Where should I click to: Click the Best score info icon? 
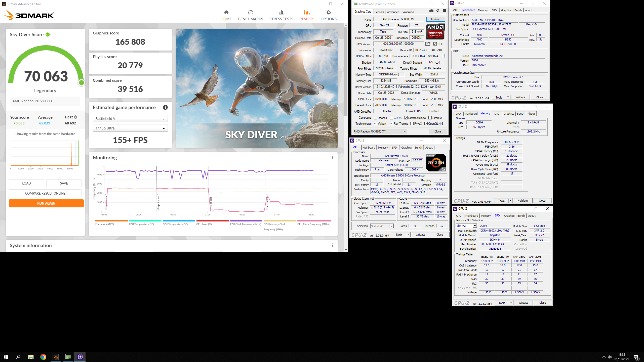pos(76,117)
